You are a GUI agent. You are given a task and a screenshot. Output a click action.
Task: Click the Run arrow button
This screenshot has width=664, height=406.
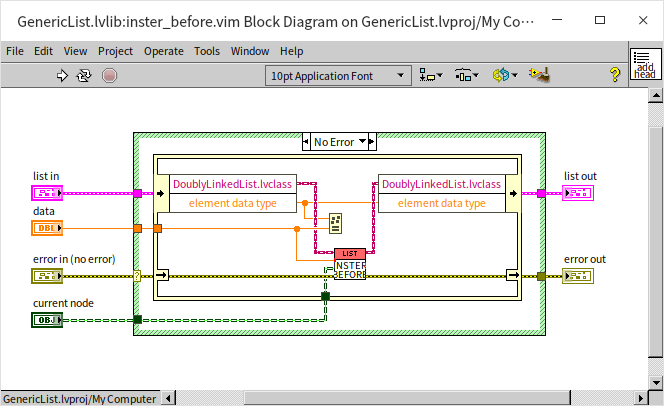coord(62,75)
